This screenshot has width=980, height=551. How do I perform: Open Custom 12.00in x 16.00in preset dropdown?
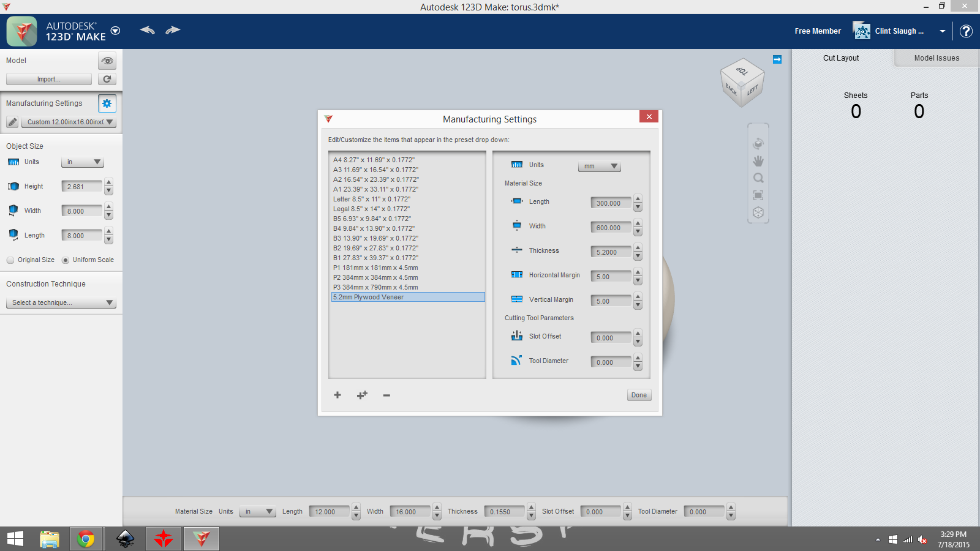[x=69, y=122]
